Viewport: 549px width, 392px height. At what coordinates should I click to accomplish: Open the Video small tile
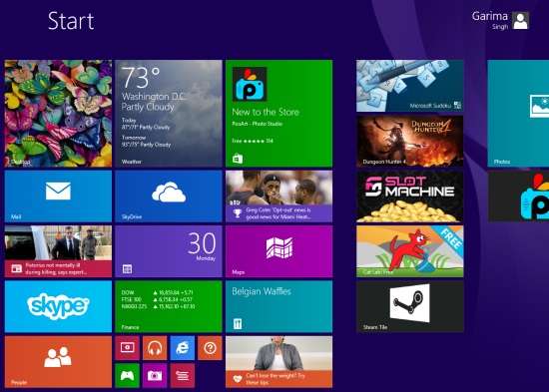[127, 348]
